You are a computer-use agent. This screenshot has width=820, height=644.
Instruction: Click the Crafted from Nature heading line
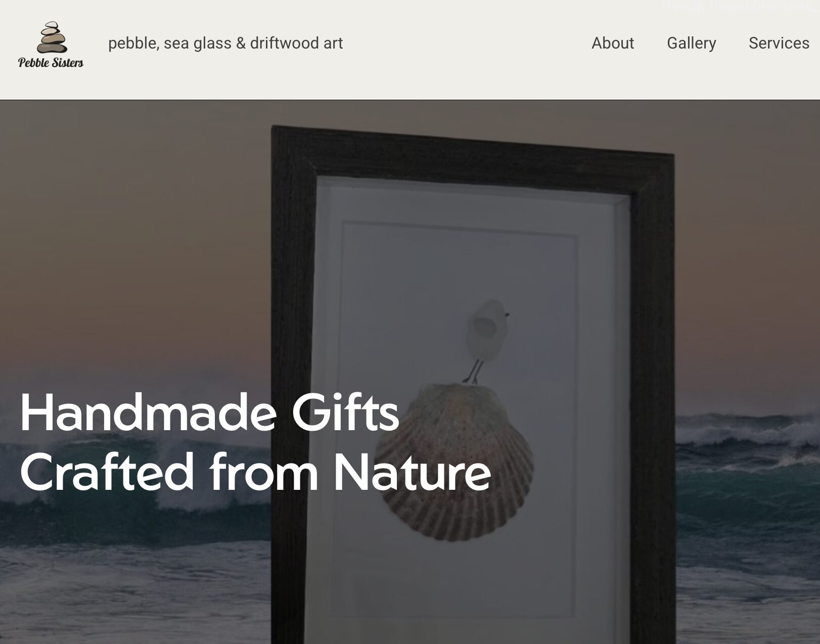pyautogui.click(x=255, y=473)
